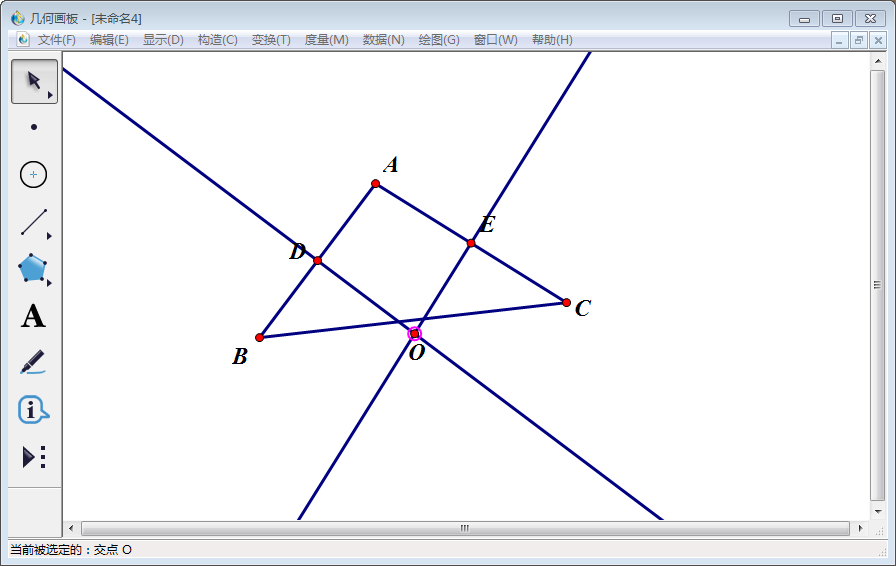Open the 变换(T) menu
Image resolution: width=896 pixels, height=566 pixels.
pyautogui.click(x=271, y=40)
